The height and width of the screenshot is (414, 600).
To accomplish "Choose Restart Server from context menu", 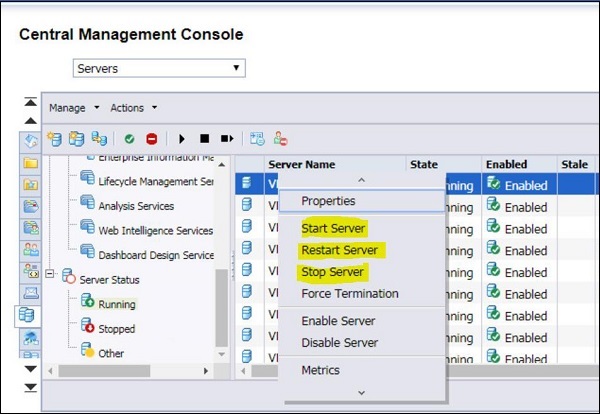I will tap(339, 250).
